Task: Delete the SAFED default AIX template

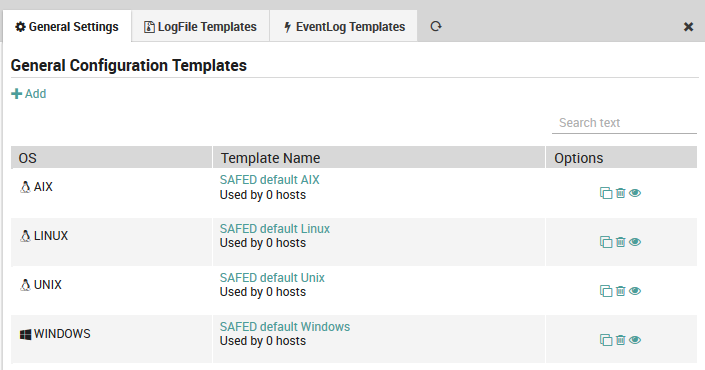Action: 620,193
